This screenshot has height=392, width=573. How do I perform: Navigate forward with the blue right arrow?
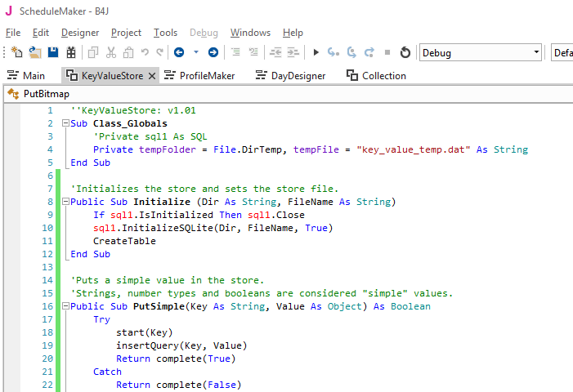213,52
